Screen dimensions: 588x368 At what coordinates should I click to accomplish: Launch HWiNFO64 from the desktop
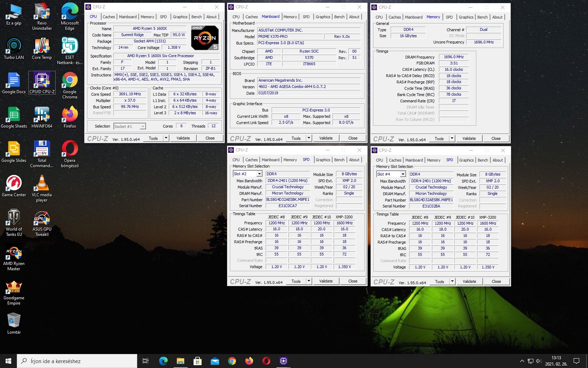tap(42, 117)
